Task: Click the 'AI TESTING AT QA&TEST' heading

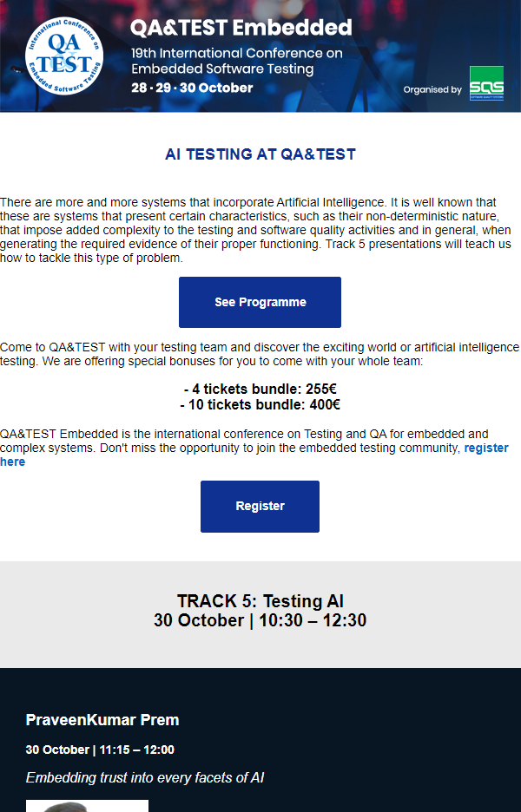Action: point(260,154)
